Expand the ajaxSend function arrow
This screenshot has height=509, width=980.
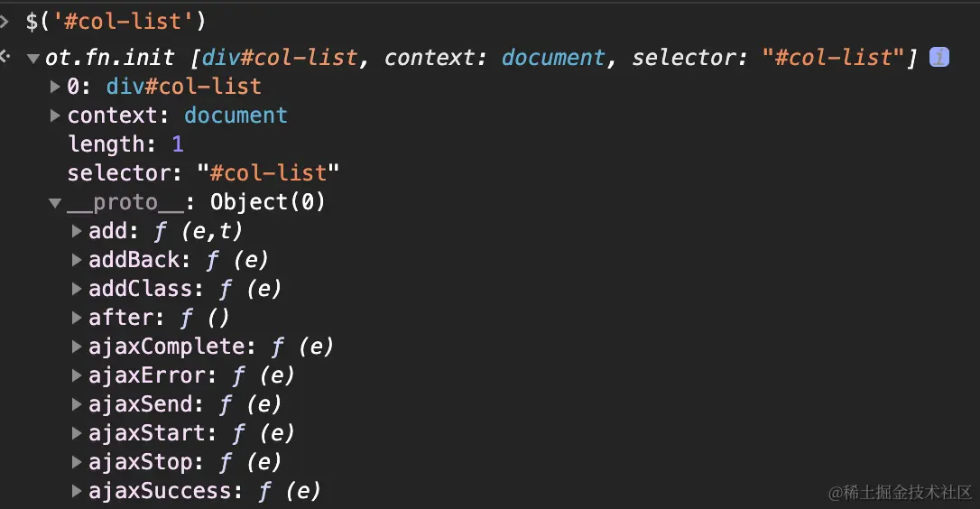[x=78, y=405]
